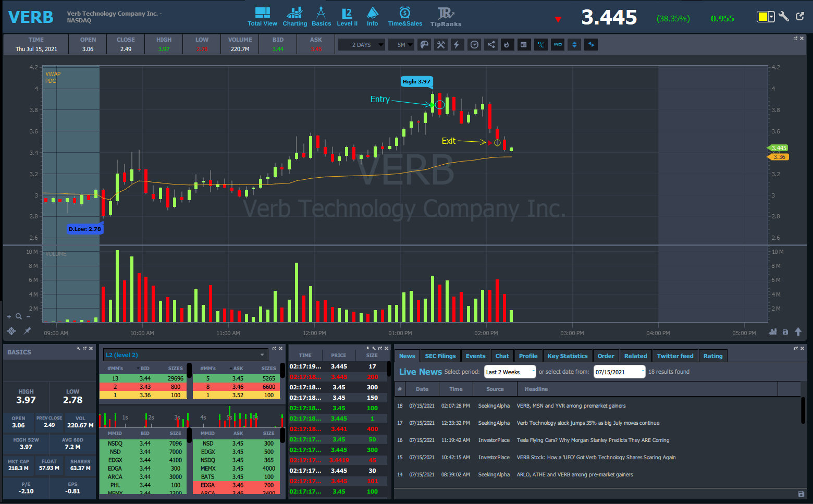Image resolution: width=813 pixels, height=504 pixels.
Task: Click the yellow color group swatch
Action: pyautogui.click(x=763, y=17)
